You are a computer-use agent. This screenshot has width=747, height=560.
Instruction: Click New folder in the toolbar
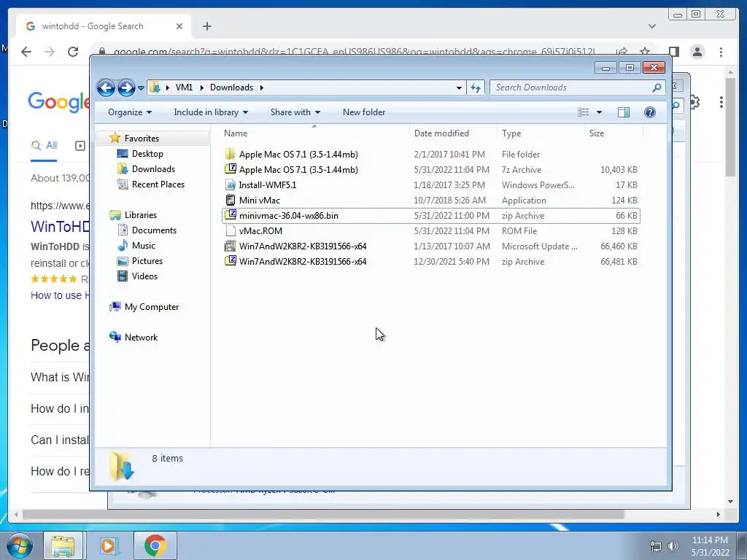click(x=364, y=112)
